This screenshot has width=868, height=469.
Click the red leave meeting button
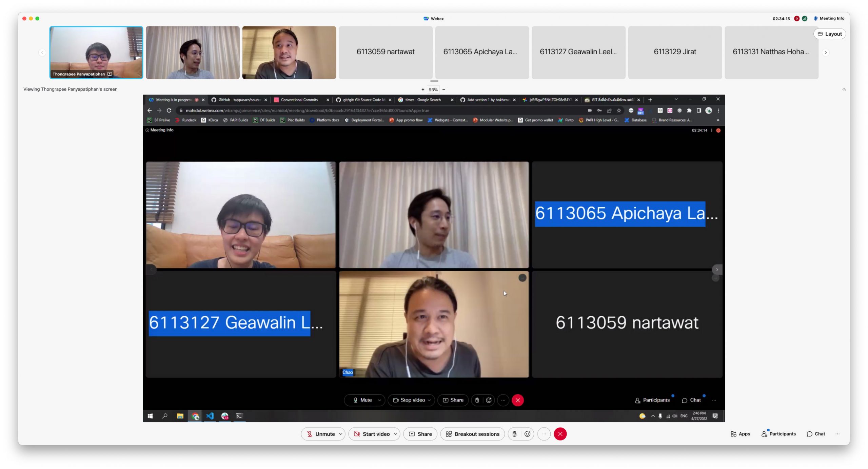(560, 434)
